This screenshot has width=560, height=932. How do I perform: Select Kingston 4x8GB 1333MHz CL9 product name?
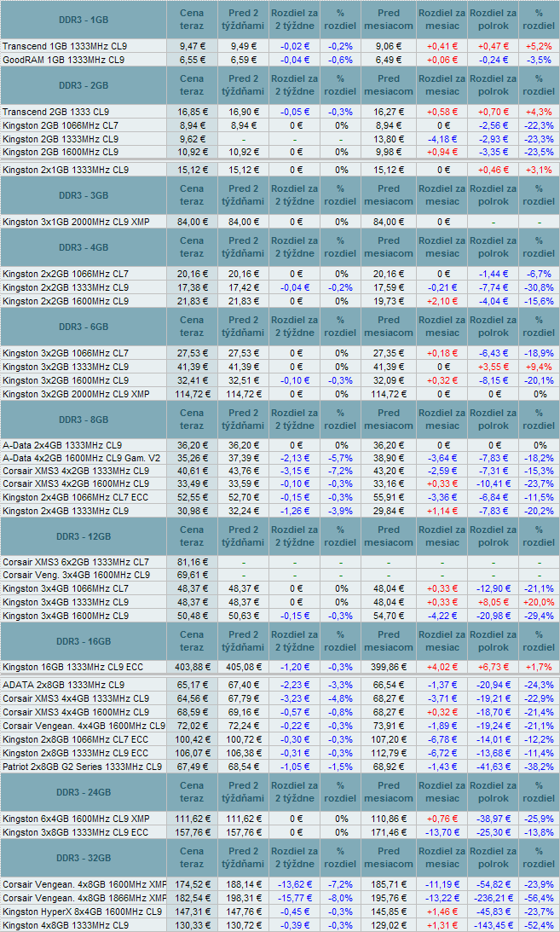pos(66,925)
